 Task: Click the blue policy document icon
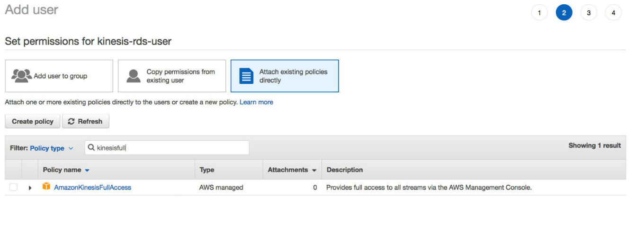[x=246, y=76]
